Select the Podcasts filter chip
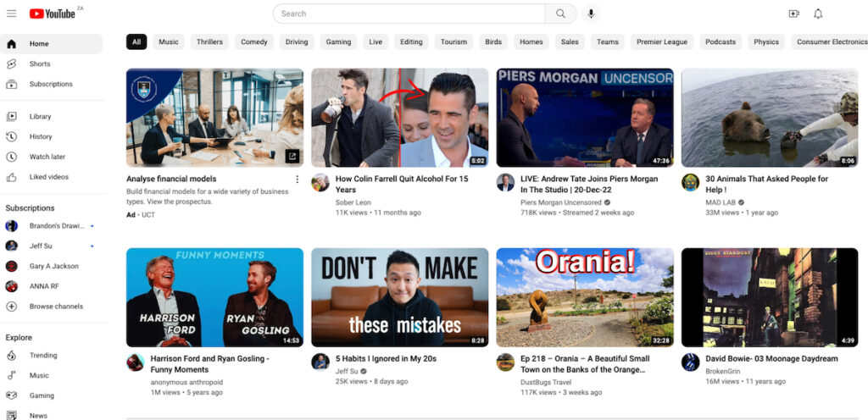 click(x=721, y=42)
